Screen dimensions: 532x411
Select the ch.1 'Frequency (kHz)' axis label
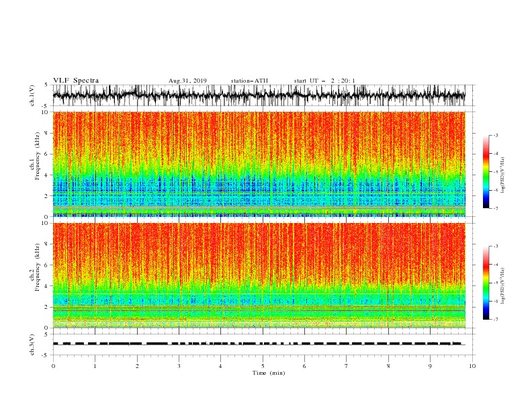(x=38, y=156)
